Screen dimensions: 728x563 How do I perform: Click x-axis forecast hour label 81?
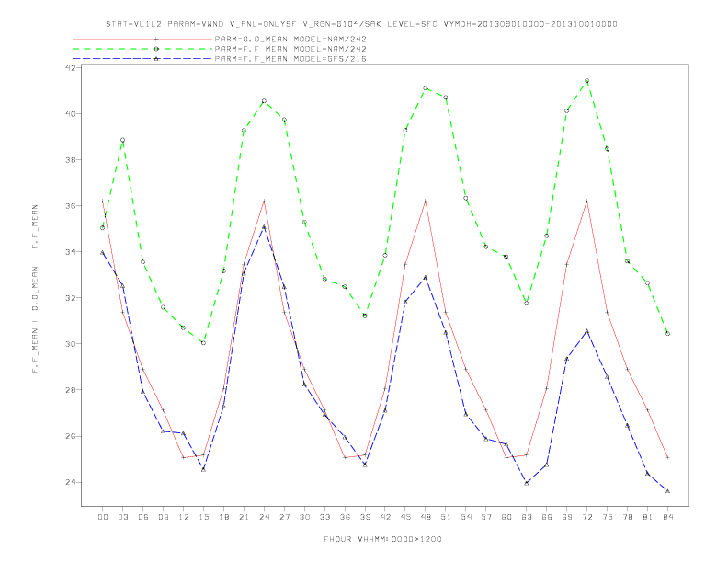(648, 517)
